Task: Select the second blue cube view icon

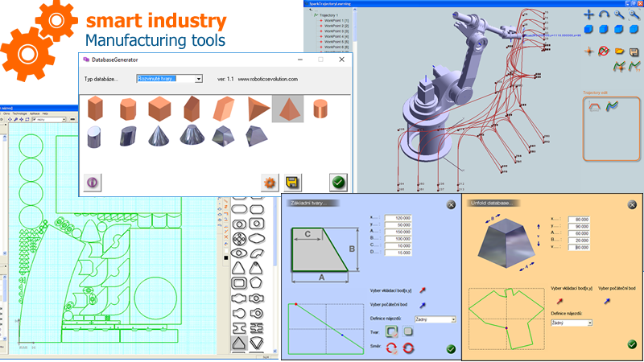Action: 603,30
